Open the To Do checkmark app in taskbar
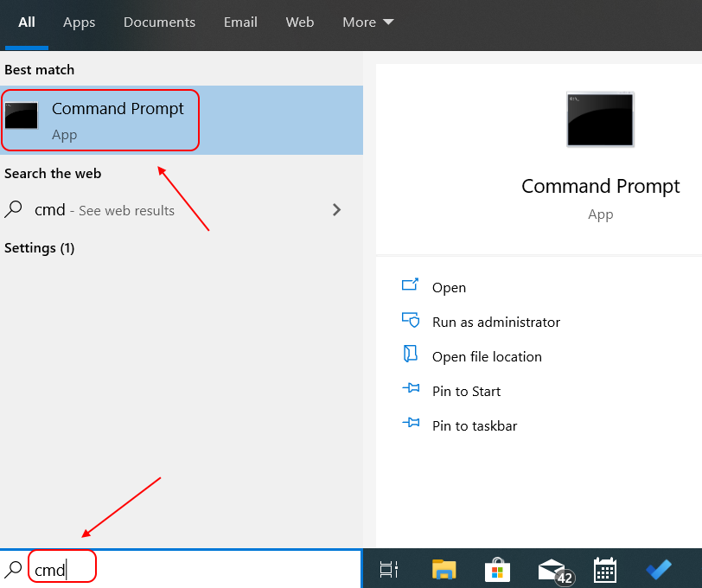The image size is (702, 588). (x=659, y=570)
